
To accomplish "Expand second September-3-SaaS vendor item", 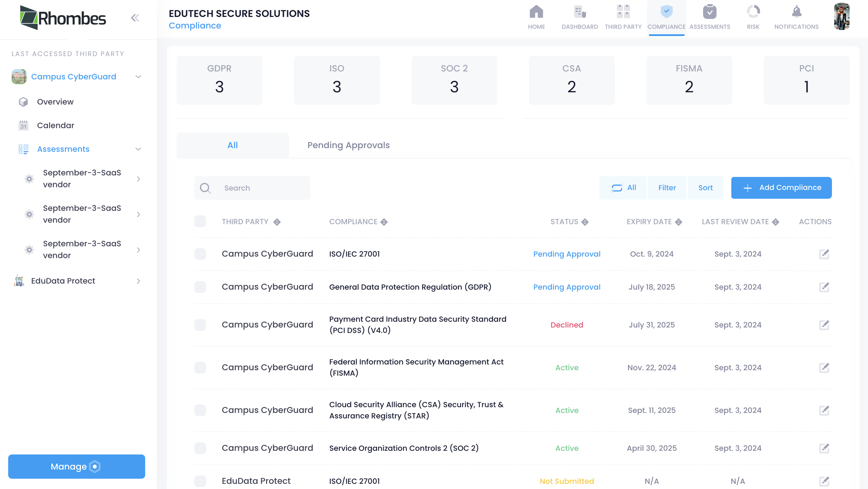I will click(x=138, y=214).
